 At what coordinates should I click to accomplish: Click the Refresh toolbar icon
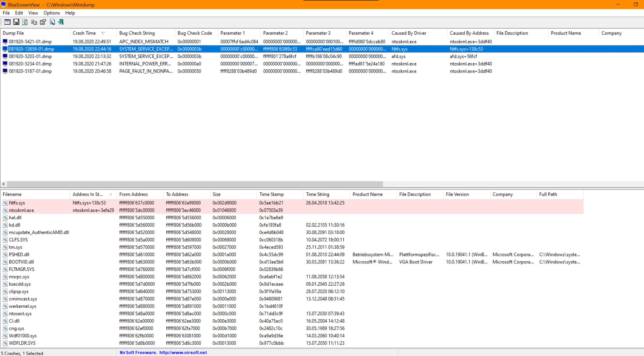25,22
